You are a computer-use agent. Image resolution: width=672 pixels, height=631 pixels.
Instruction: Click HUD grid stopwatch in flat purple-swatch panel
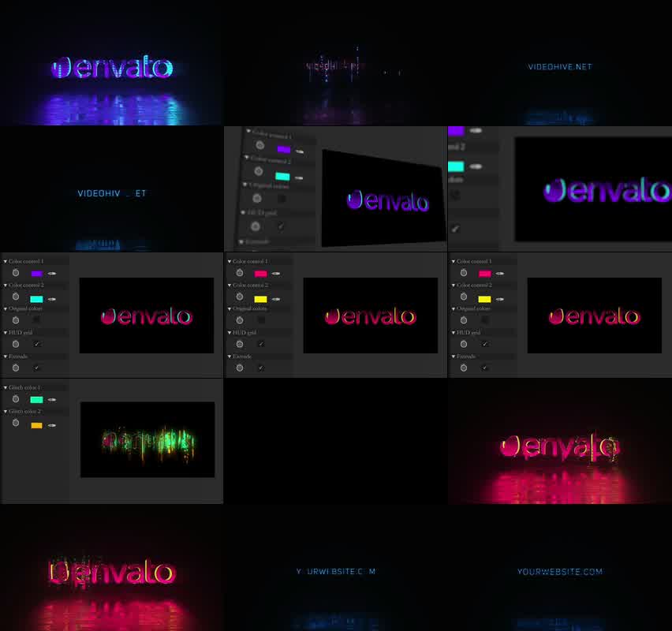coord(16,344)
